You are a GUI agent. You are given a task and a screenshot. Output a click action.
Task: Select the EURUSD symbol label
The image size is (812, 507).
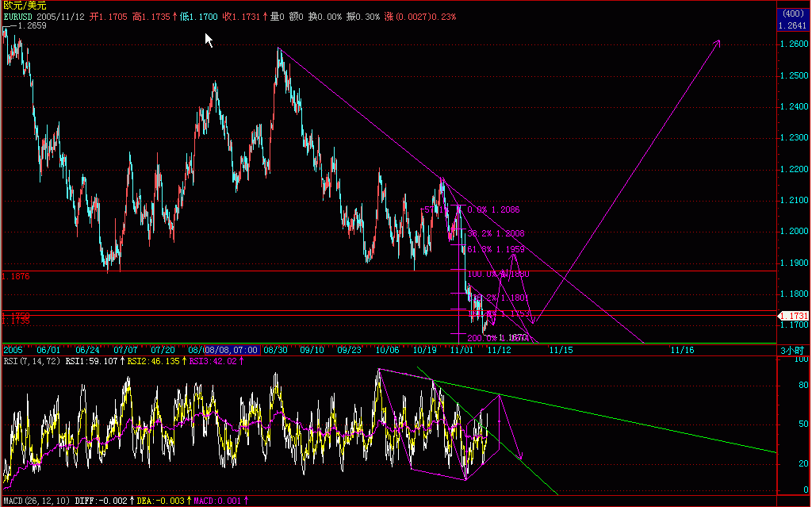19,17
